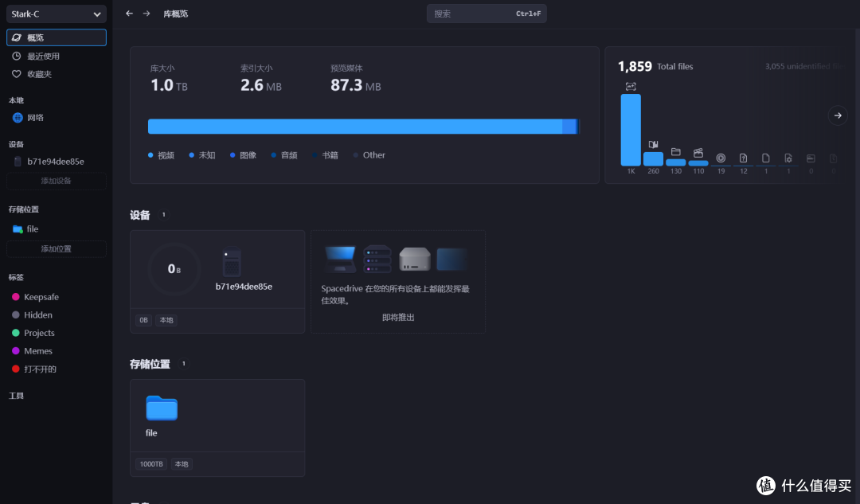Click the 添加位置 button
This screenshot has height=504, width=860.
point(56,248)
